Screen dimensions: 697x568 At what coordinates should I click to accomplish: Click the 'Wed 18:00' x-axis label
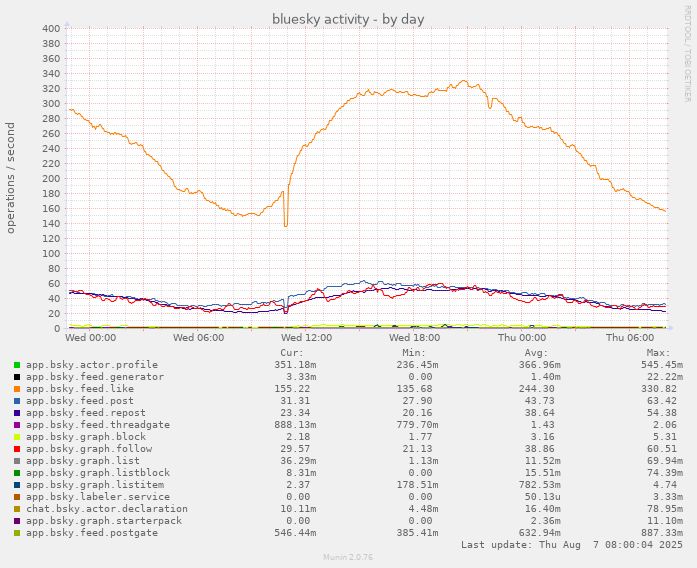tap(415, 338)
